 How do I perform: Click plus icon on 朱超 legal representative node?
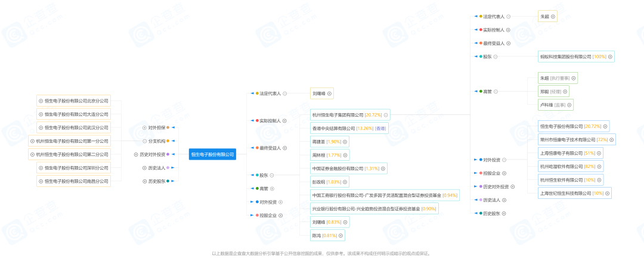pos(553,17)
